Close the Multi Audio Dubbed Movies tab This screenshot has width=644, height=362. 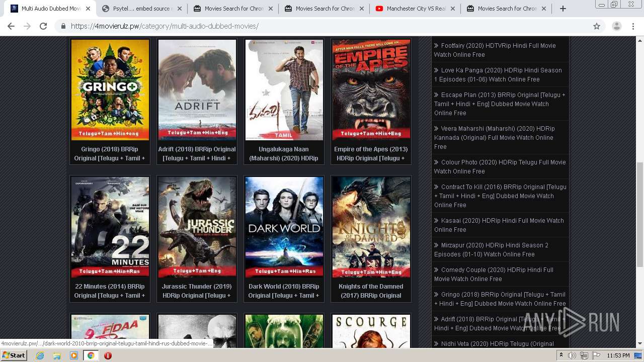(88, 9)
